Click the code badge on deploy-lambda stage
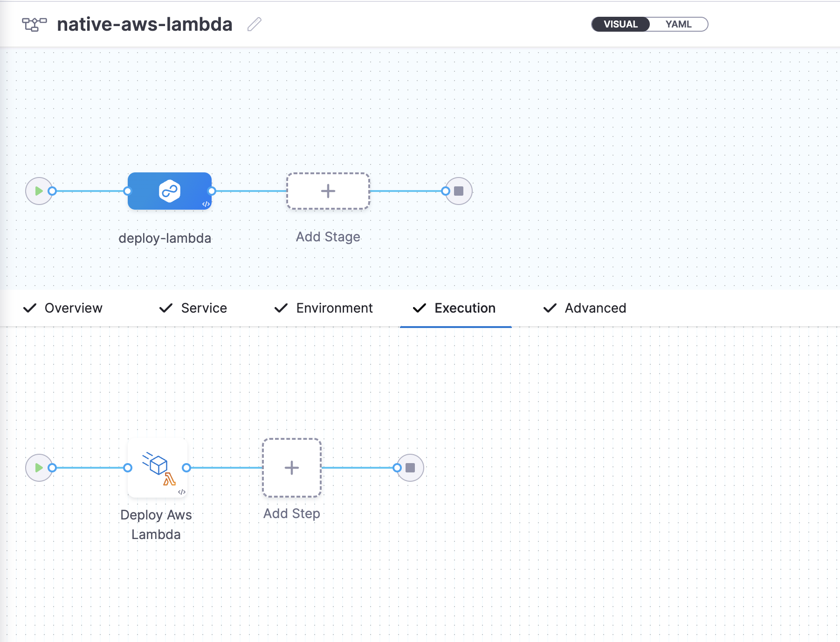This screenshot has height=642, width=840. pos(206,204)
